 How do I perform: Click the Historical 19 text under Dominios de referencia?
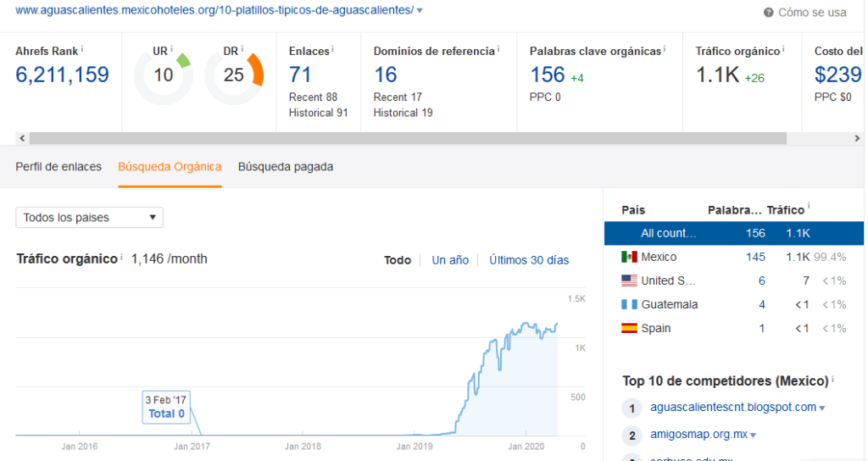pos(403,113)
